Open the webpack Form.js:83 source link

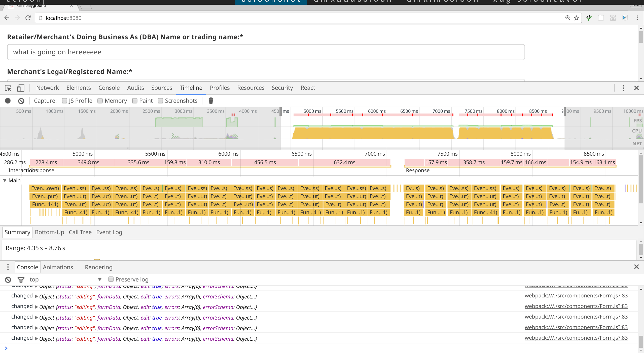(576, 296)
